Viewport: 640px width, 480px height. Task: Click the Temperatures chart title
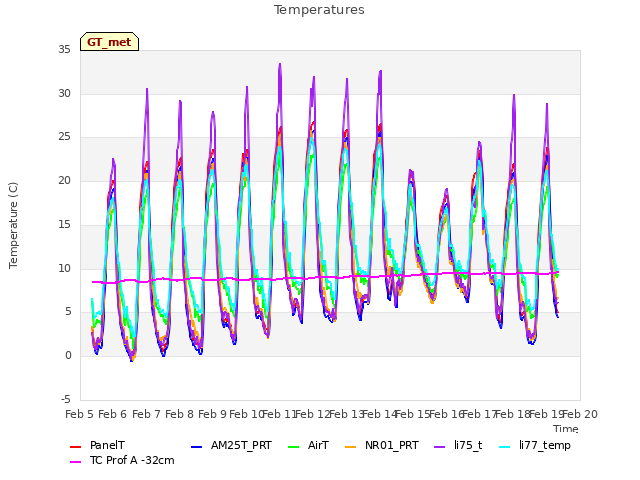pyautogui.click(x=319, y=10)
